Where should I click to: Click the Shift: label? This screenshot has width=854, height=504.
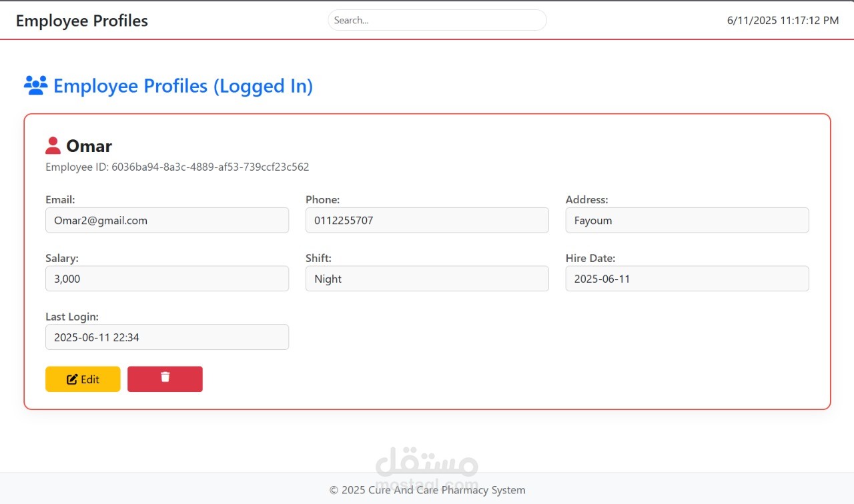point(318,258)
